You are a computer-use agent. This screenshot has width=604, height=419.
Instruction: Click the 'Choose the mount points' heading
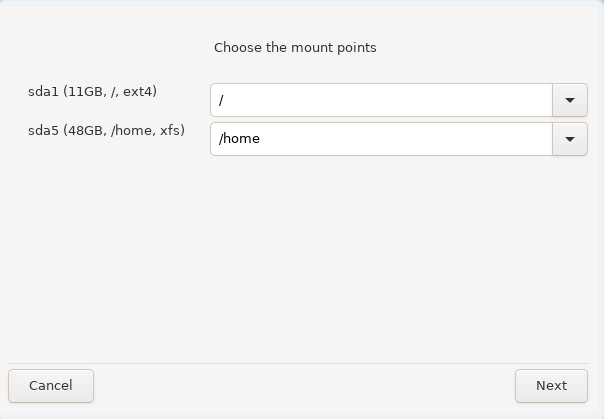295,48
